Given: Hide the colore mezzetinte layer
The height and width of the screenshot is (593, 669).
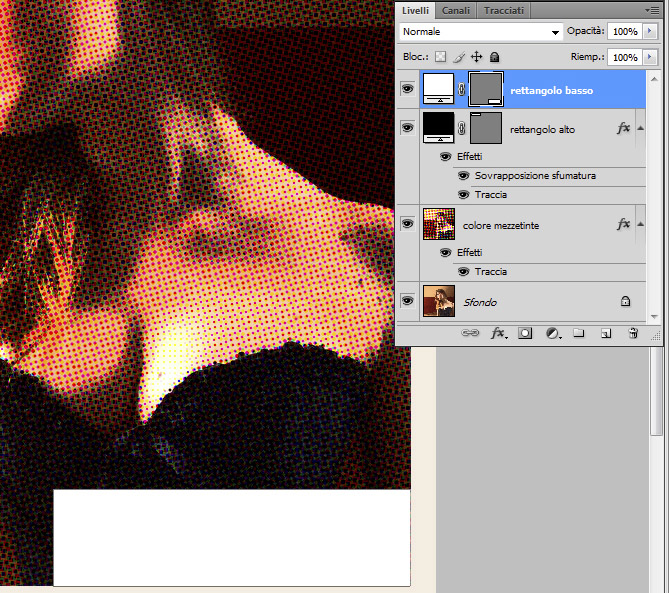Looking at the screenshot, I should (407, 224).
